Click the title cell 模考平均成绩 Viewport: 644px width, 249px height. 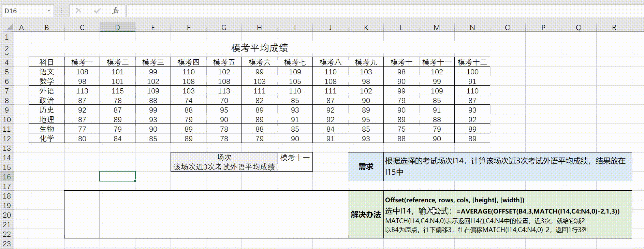click(x=259, y=48)
